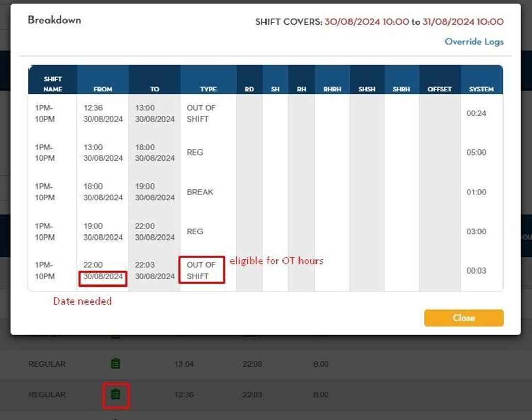Select system value 00:24
The width and height of the screenshot is (532, 420).
point(476,113)
